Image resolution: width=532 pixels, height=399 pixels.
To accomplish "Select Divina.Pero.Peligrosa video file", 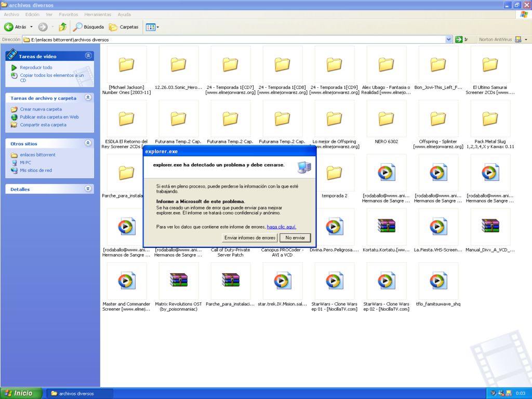I will pyautogui.click(x=334, y=231).
